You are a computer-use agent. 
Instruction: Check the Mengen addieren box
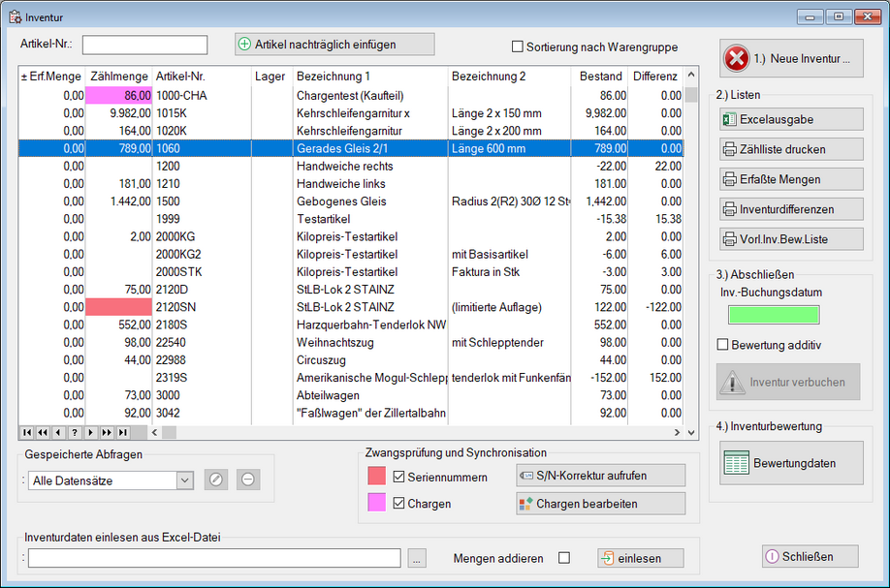click(564, 558)
